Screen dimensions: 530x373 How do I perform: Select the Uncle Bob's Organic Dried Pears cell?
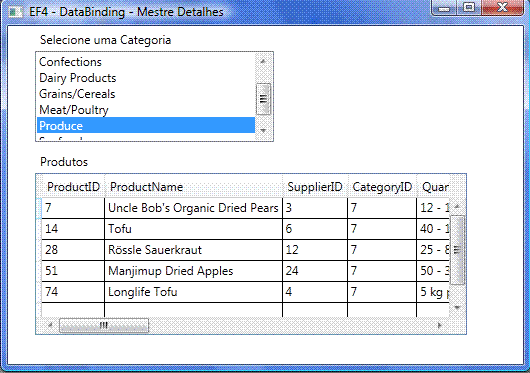click(193, 208)
